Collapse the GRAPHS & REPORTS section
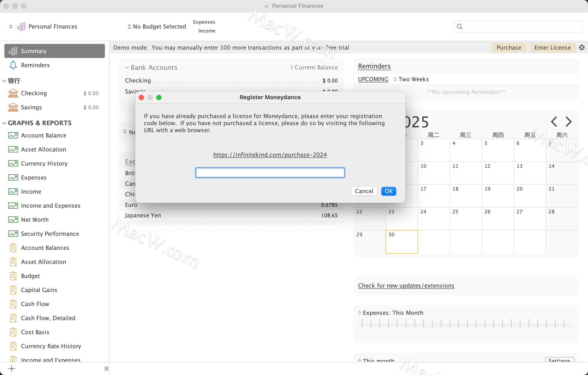This screenshot has height=375, width=588. pyautogui.click(x=4, y=123)
